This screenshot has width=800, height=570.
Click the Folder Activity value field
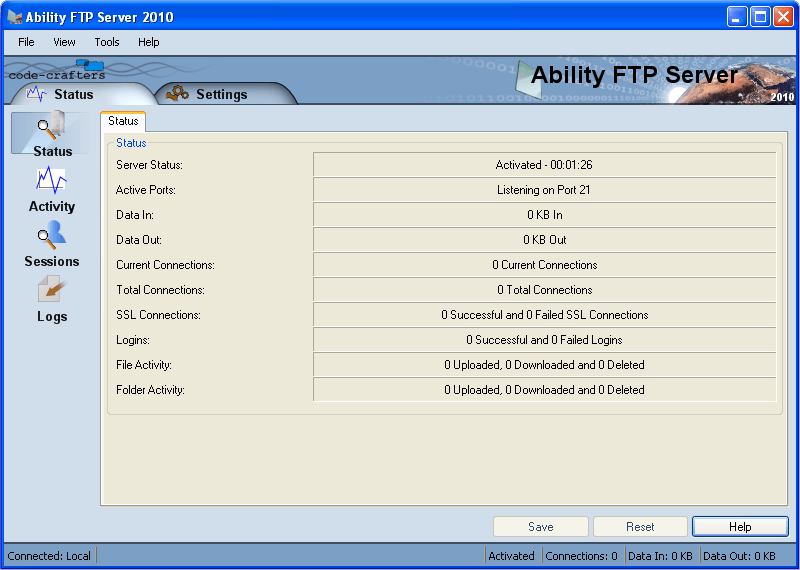(x=544, y=390)
